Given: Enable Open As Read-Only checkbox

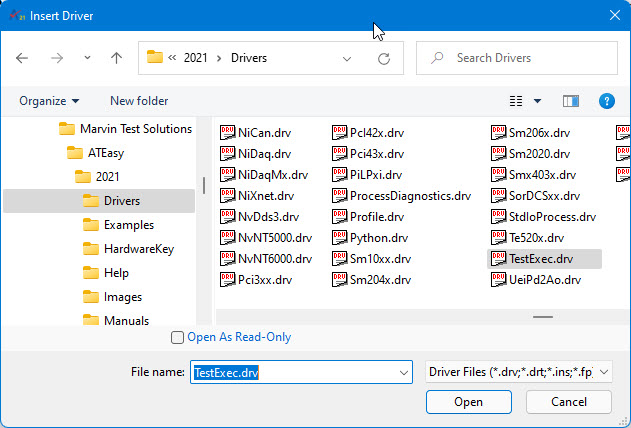Looking at the screenshot, I should pos(178,338).
